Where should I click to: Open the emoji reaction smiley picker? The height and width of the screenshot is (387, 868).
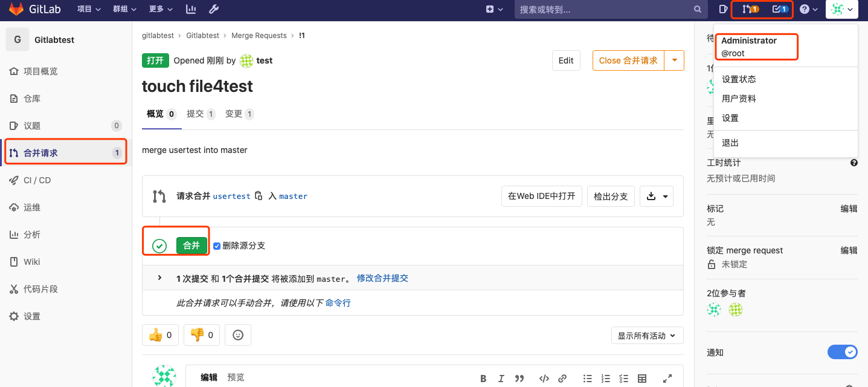pyautogui.click(x=237, y=334)
